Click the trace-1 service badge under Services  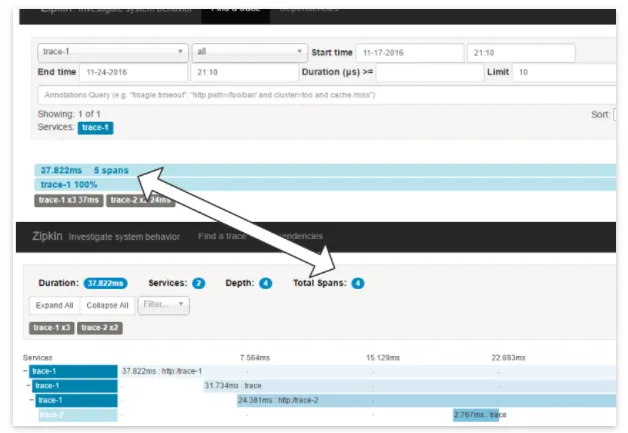click(x=95, y=128)
